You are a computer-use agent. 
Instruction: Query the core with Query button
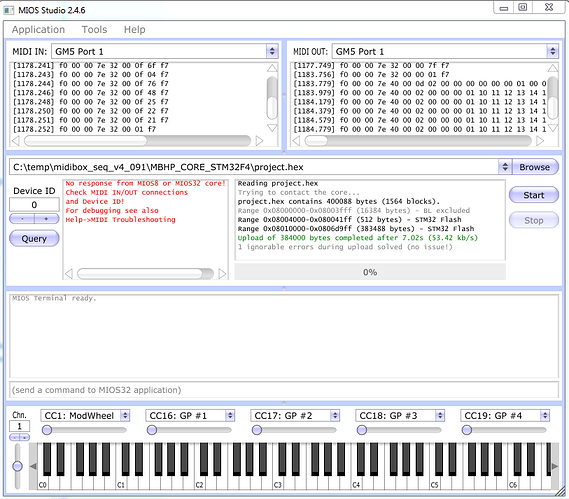[x=34, y=238]
